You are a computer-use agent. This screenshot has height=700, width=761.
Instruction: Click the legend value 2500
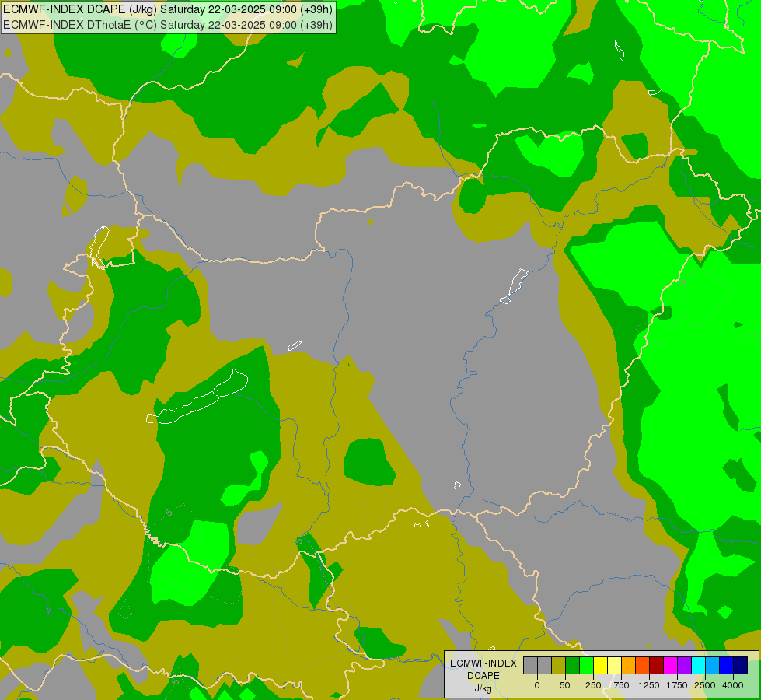[705, 685]
